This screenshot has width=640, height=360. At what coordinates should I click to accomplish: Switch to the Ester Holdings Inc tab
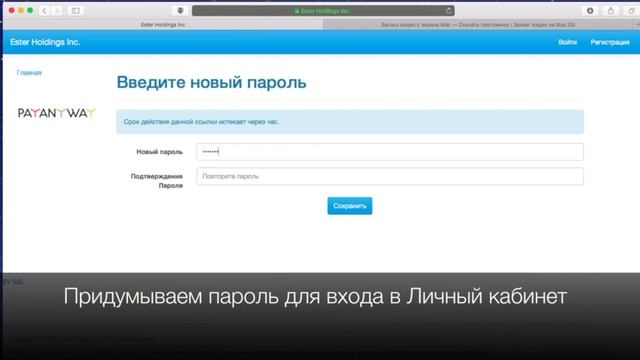163,25
